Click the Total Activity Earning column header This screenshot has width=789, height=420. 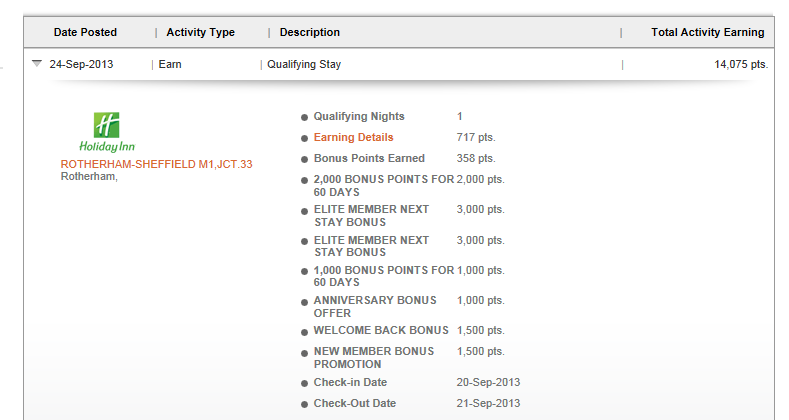click(x=707, y=32)
